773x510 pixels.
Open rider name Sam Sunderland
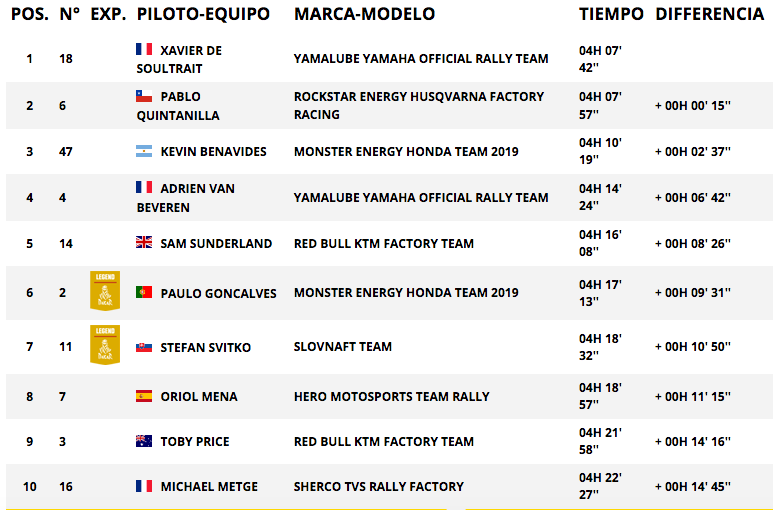[216, 243]
